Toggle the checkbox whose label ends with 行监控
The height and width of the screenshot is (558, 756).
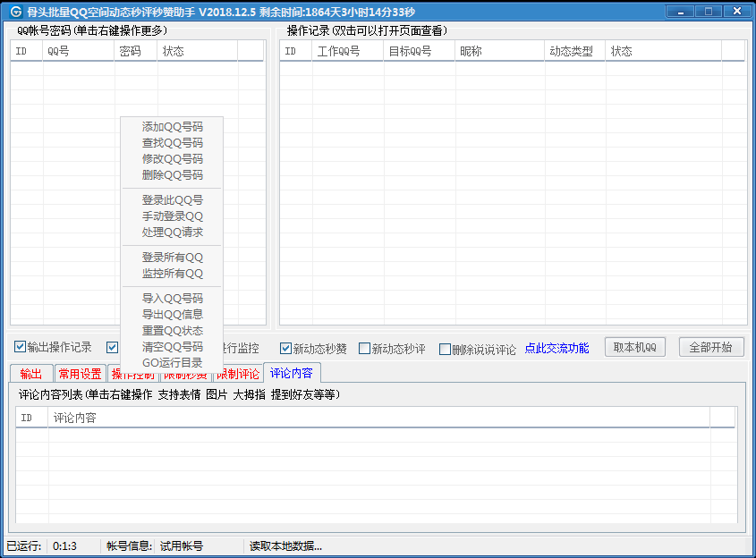coord(113,348)
